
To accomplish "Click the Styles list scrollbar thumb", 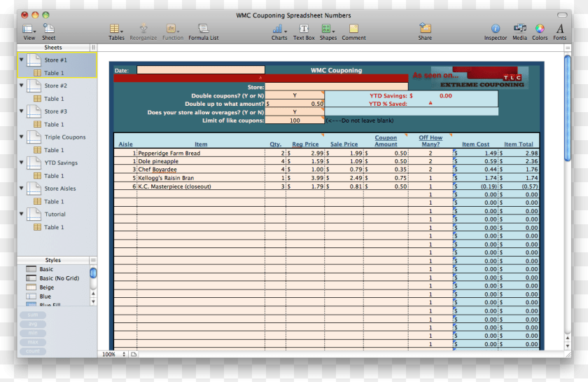I will (93, 273).
